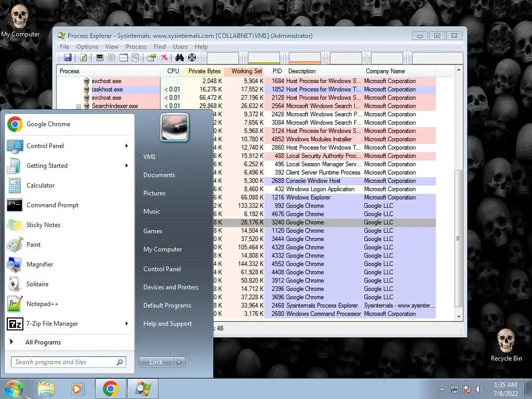The height and width of the screenshot is (399, 532).
Task: Collapse the SearchIndexer.exe tree node
Action: coord(79,107)
